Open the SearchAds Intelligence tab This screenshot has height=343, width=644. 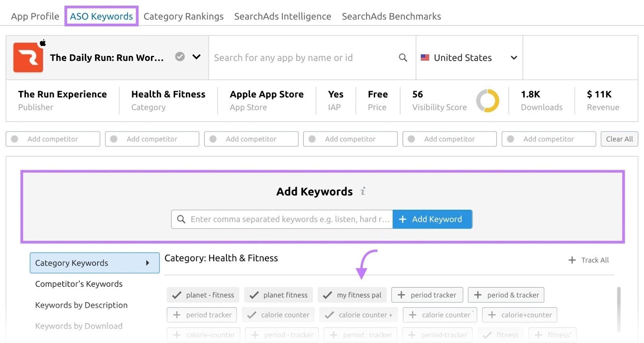coord(283,16)
